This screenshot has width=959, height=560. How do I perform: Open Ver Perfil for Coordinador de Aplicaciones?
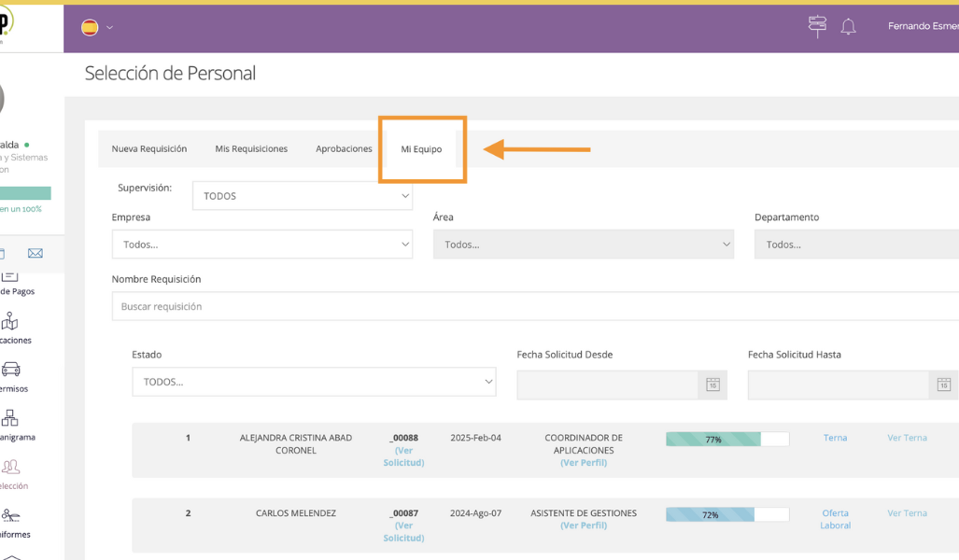coord(584,463)
